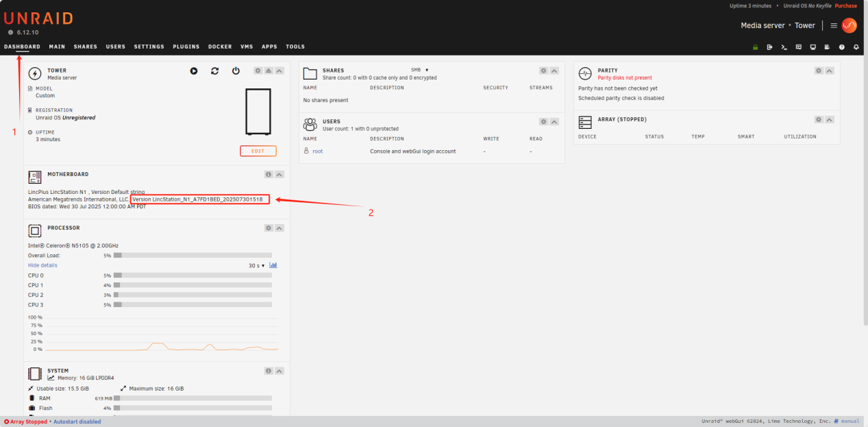Open the Shares tab
This screenshot has width=868, height=427.
coord(86,47)
